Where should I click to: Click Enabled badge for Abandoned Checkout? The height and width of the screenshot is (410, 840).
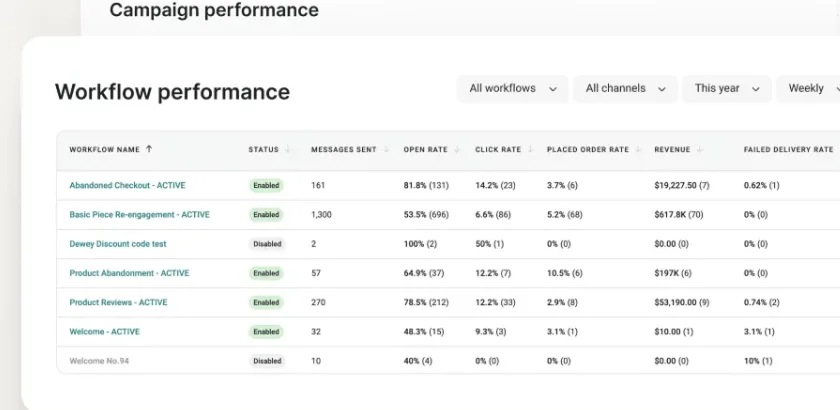pos(266,185)
